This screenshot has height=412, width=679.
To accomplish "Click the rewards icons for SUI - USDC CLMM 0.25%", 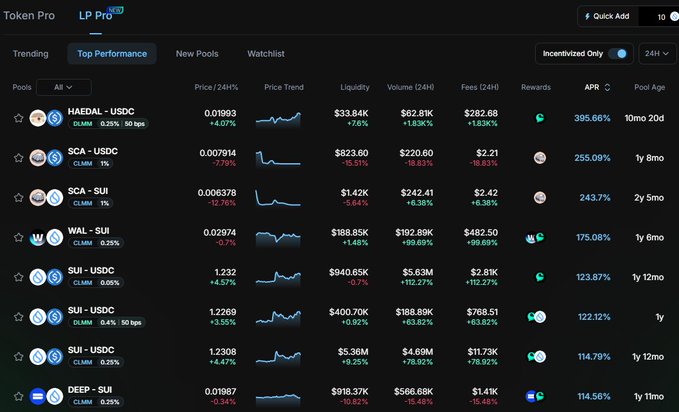I will coord(536,357).
